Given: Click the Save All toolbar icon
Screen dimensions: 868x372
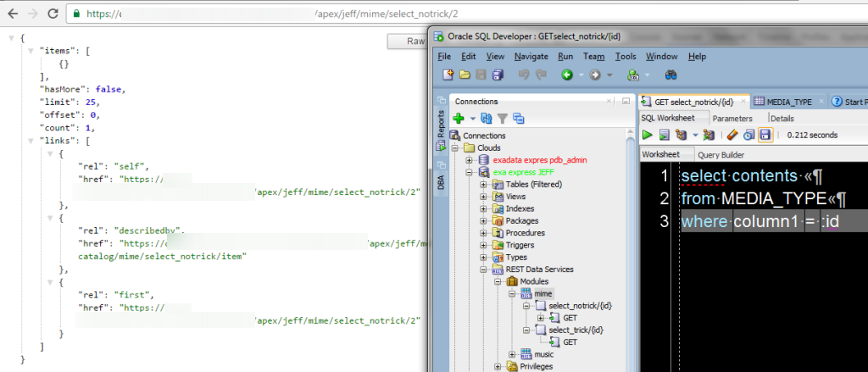Looking at the screenshot, I should [498, 75].
